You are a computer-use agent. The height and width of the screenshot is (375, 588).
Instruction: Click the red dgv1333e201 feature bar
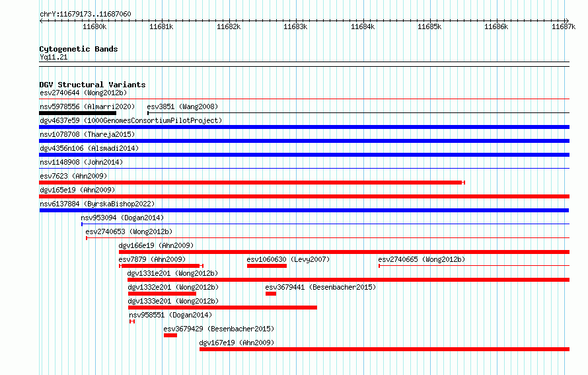pos(223,308)
